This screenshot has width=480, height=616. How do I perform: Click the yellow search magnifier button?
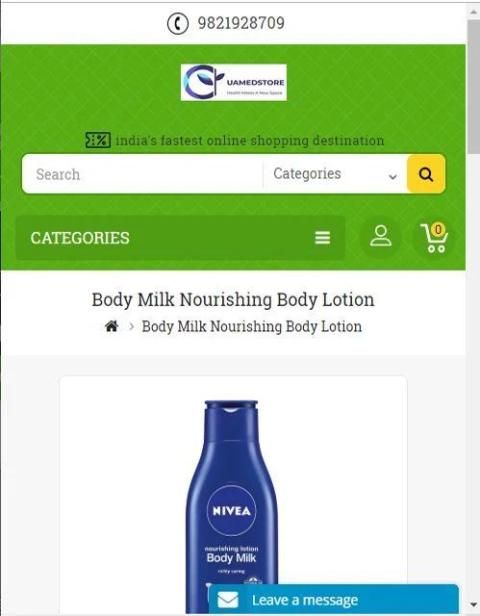pyautogui.click(x=426, y=174)
